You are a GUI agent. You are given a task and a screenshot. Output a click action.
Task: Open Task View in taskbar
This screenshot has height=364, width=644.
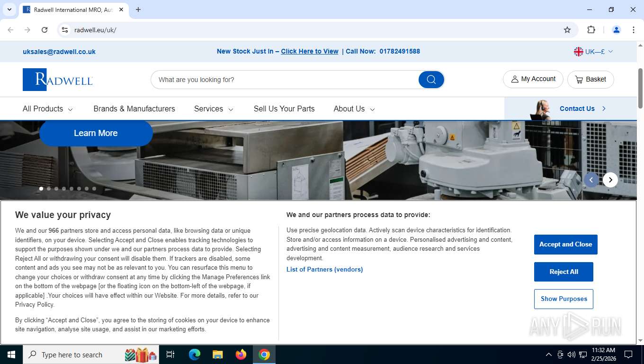pos(170,355)
